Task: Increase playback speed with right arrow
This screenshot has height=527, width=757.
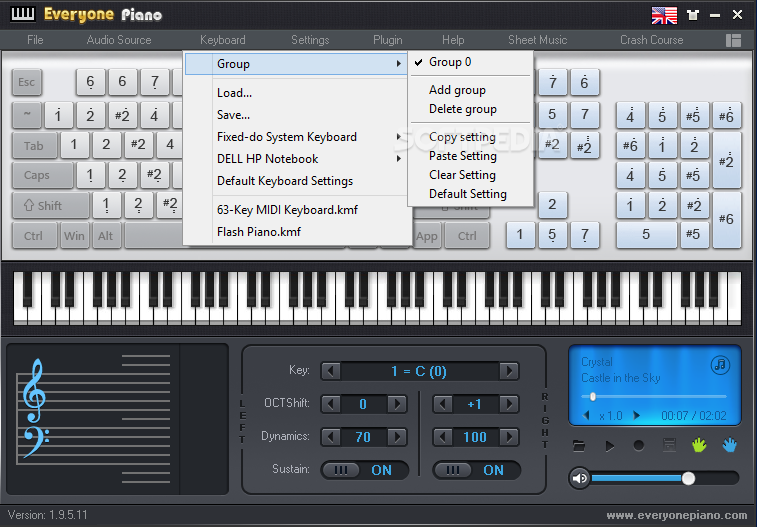Action: click(x=637, y=416)
